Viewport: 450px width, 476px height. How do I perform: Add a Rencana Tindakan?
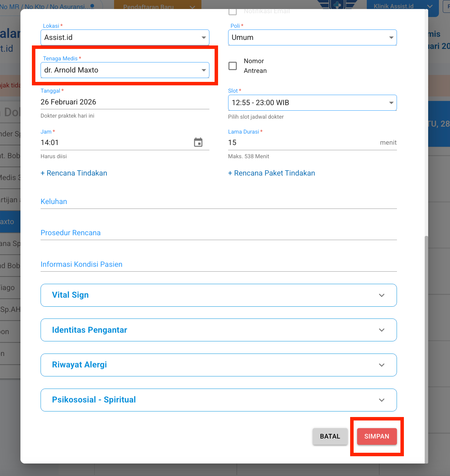point(74,173)
